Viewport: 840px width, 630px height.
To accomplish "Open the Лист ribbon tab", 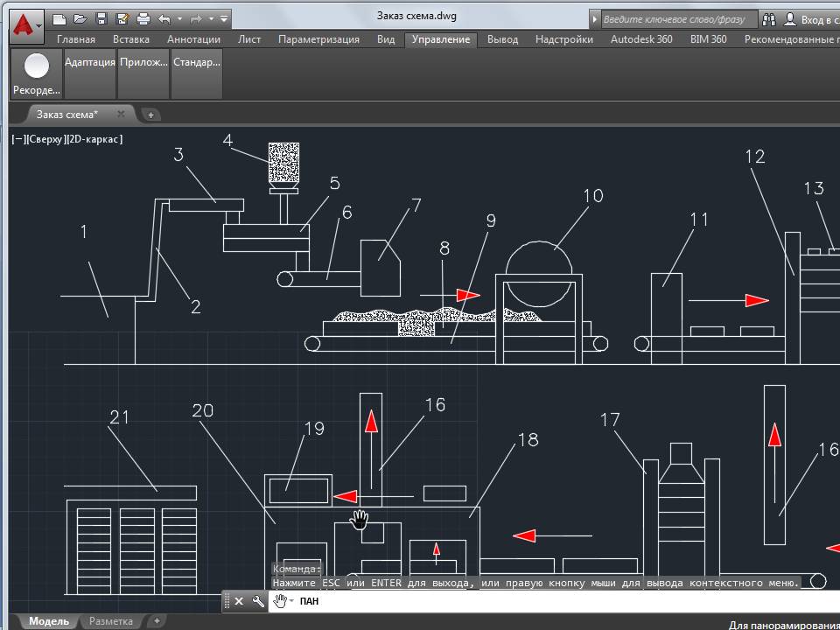I will pyautogui.click(x=249, y=39).
